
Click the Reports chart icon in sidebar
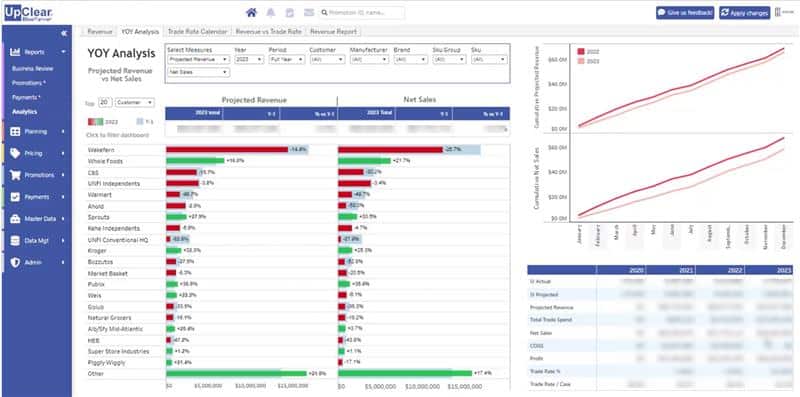(15, 52)
